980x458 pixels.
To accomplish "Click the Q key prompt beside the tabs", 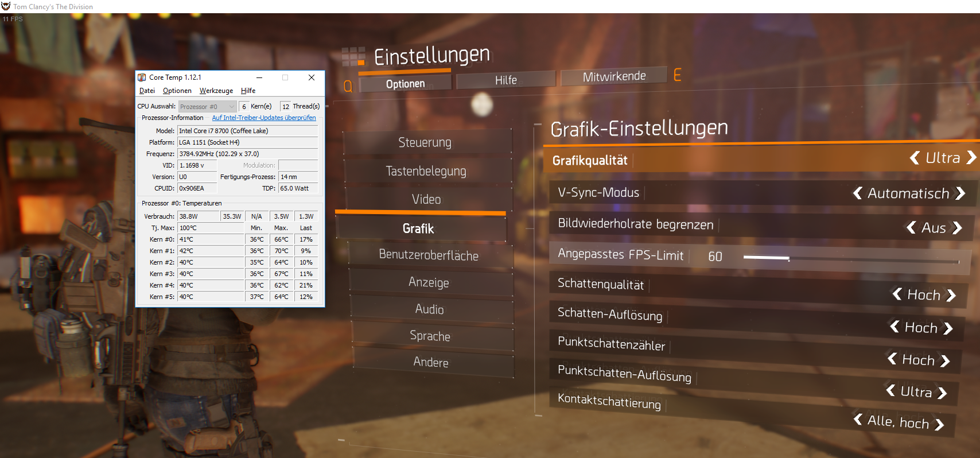I will tap(348, 86).
